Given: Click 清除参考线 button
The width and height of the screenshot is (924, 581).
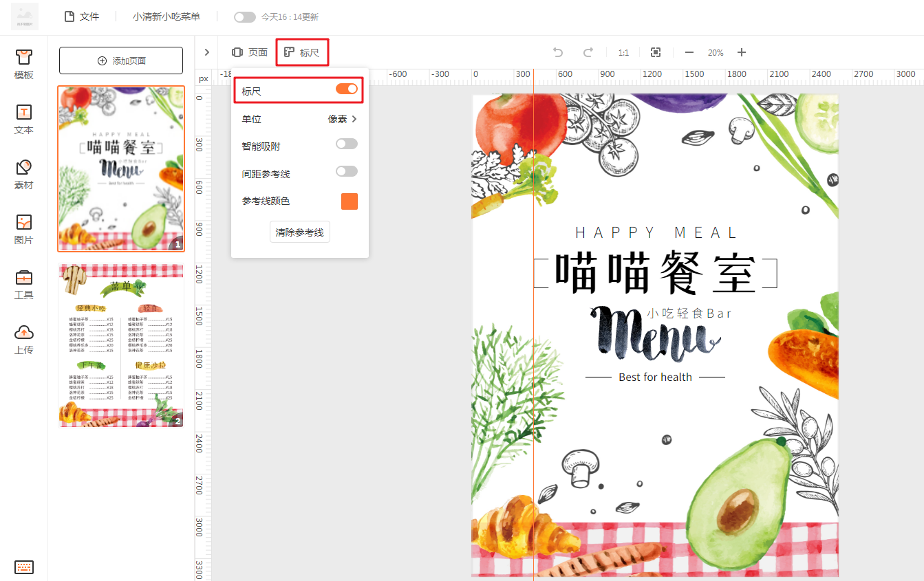Looking at the screenshot, I should (300, 232).
